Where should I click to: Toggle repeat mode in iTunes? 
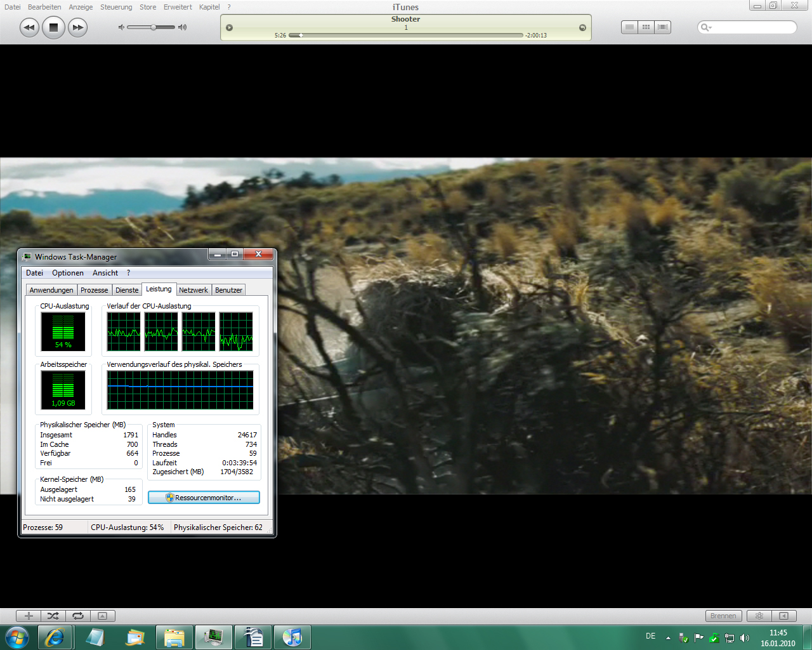click(78, 616)
